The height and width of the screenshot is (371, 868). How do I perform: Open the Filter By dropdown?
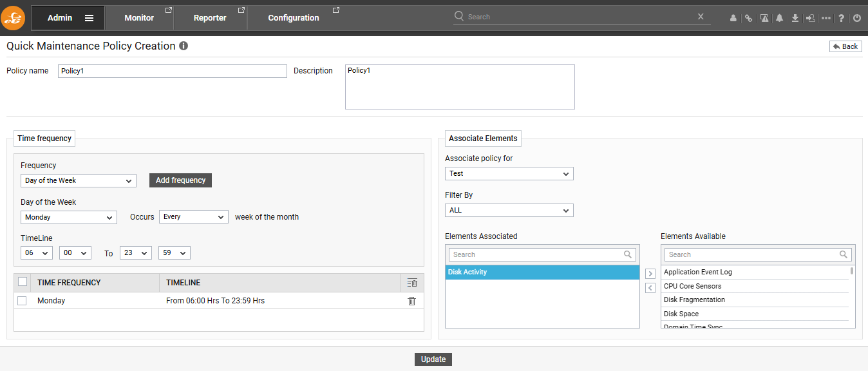click(x=509, y=211)
